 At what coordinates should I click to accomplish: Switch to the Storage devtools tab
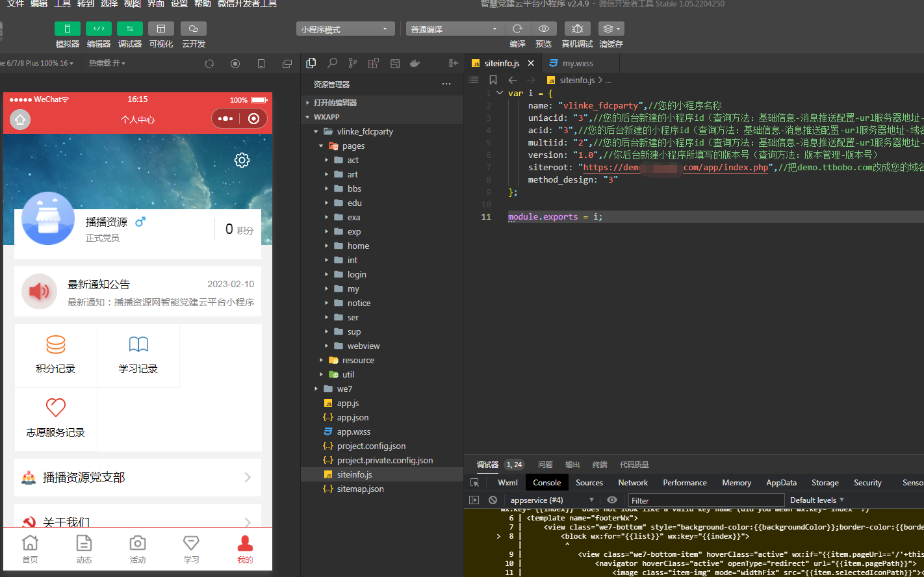point(825,483)
